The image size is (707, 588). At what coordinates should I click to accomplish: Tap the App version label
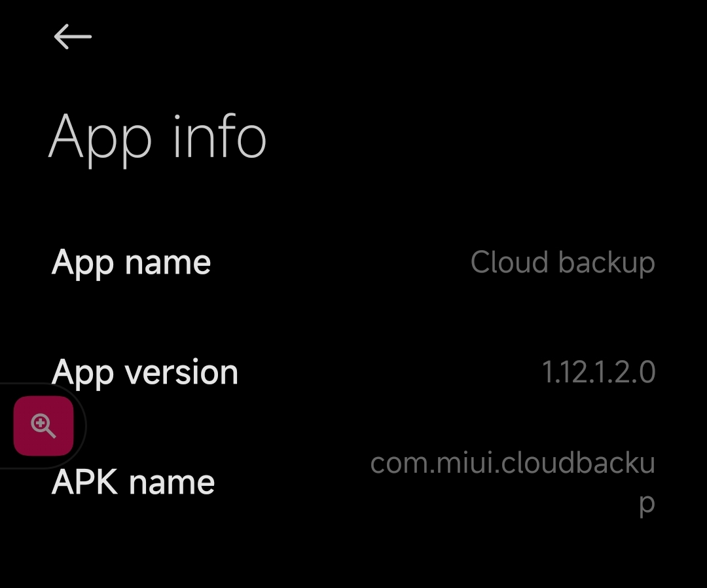point(145,373)
